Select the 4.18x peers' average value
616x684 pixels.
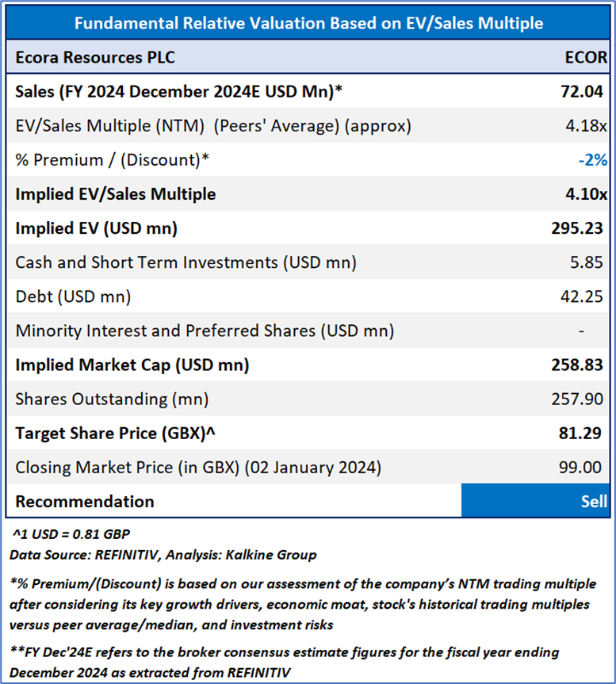click(587, 125)
